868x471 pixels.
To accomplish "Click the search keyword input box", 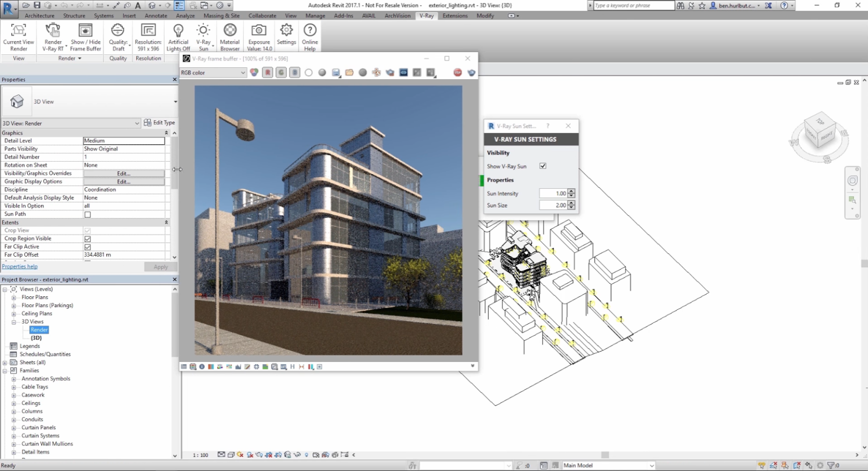I will tap(634, 5).
